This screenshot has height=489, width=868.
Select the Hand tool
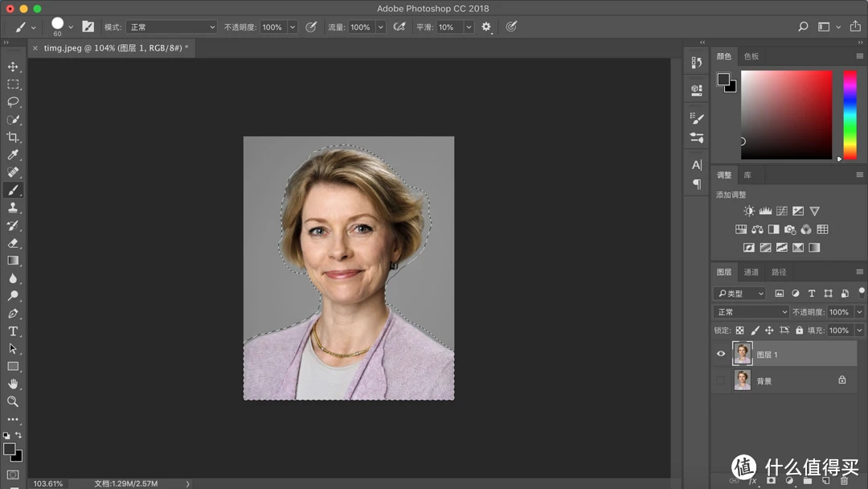click(13, 384)
